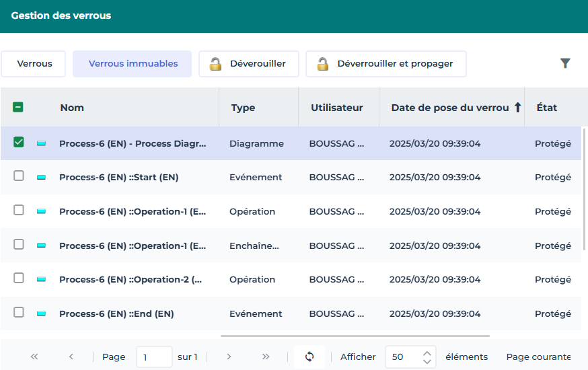Viewport: 588px width, 370px height.
Task: Click the object icon beside Process-6 Start row
Action: (x=42, y=178)
